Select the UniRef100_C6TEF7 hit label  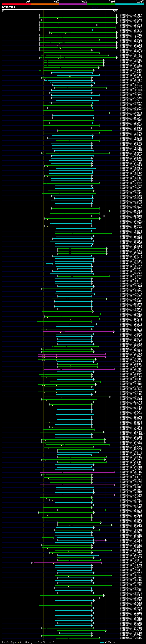131,15
